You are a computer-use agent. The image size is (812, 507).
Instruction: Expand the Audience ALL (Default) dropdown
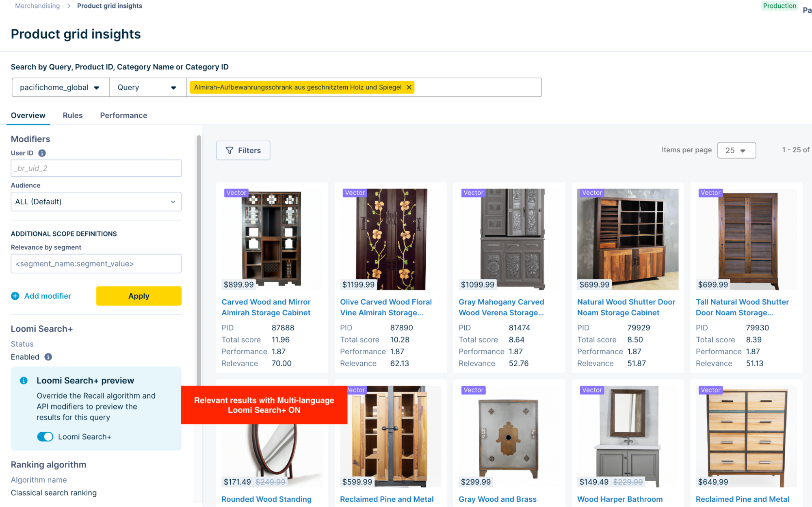tap(96, 201)
